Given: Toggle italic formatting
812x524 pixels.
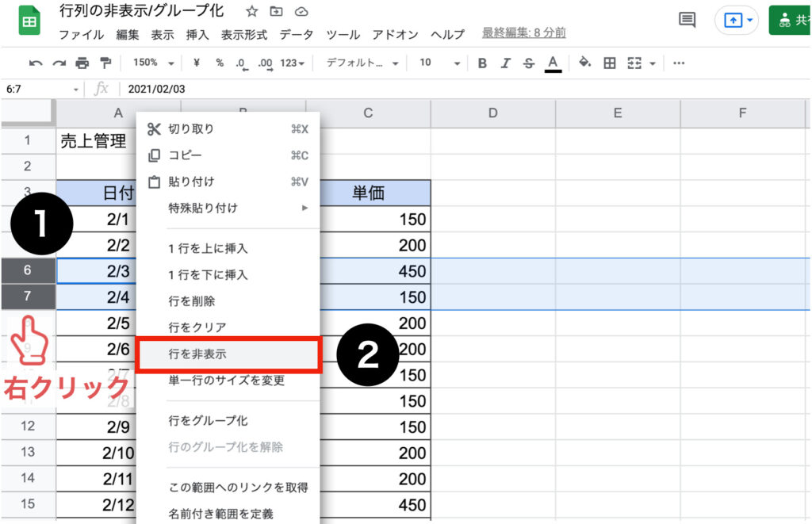Looking at the screenshot, I should coord(505,63).
